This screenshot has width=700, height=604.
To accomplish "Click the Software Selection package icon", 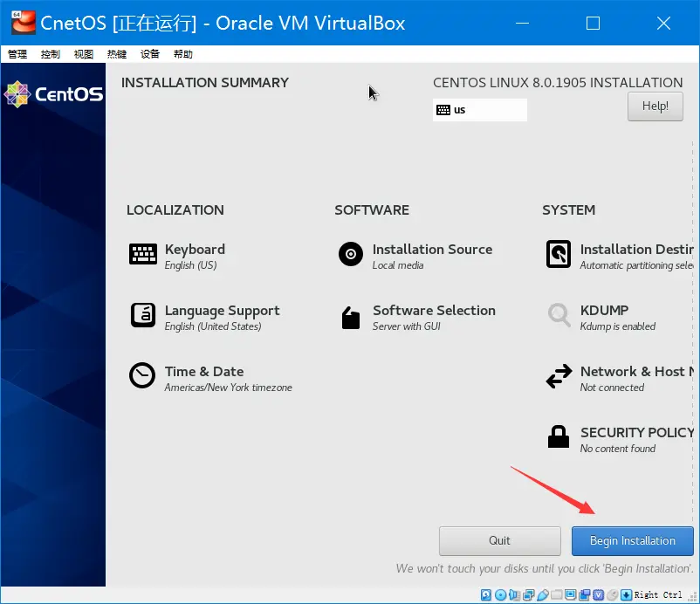I will click(351, 318).
